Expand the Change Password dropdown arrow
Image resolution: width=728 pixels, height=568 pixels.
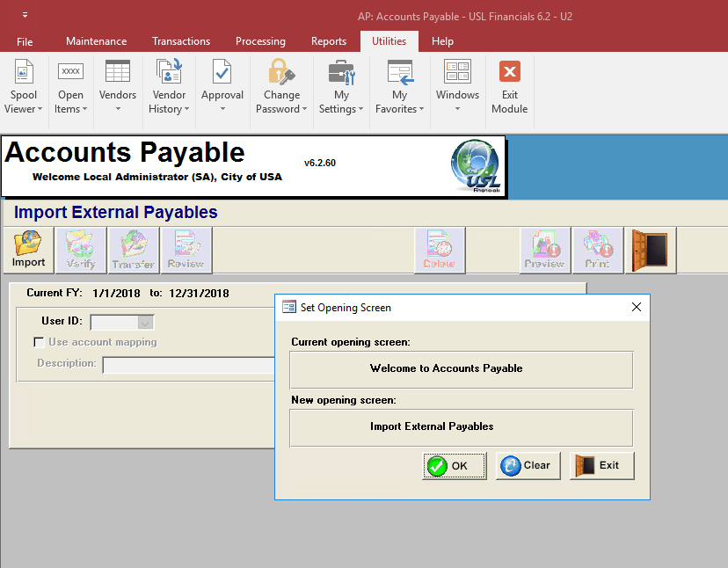point(304,109)
